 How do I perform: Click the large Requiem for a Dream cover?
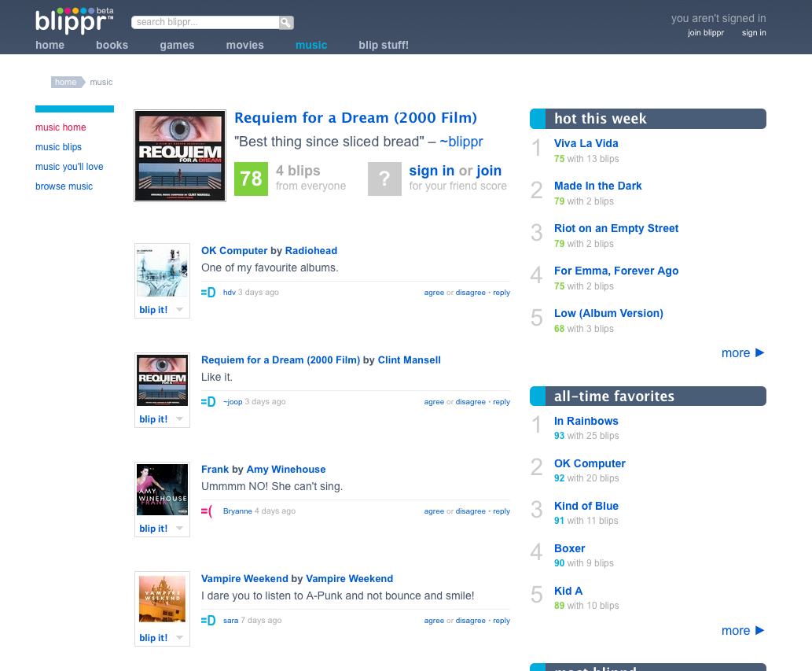(x=180, y=156)
